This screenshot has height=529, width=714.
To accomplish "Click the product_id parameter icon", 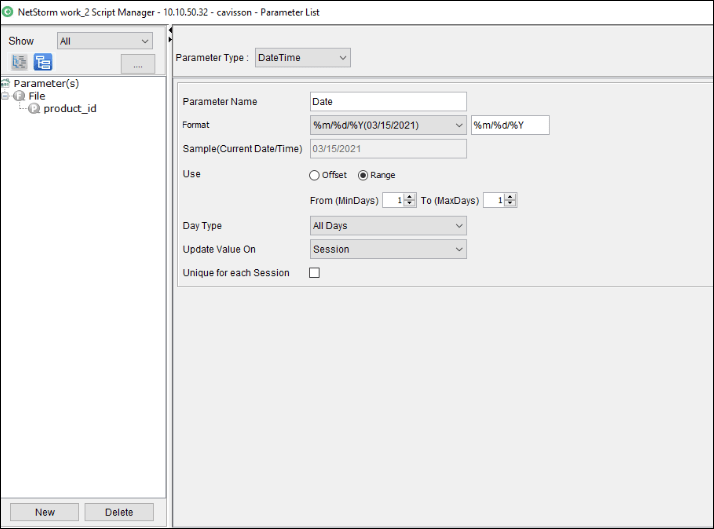I will 34,108.
